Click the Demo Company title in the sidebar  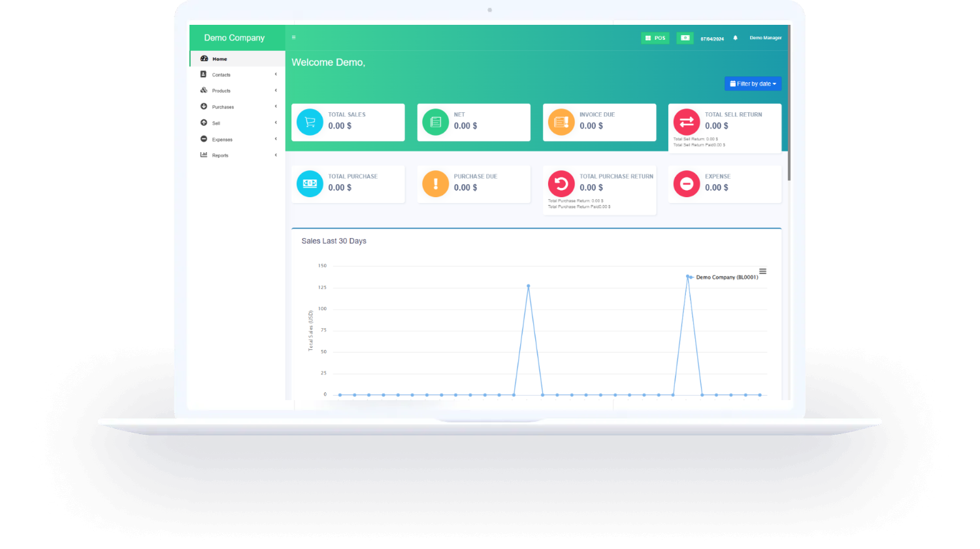tap(234, 37)
